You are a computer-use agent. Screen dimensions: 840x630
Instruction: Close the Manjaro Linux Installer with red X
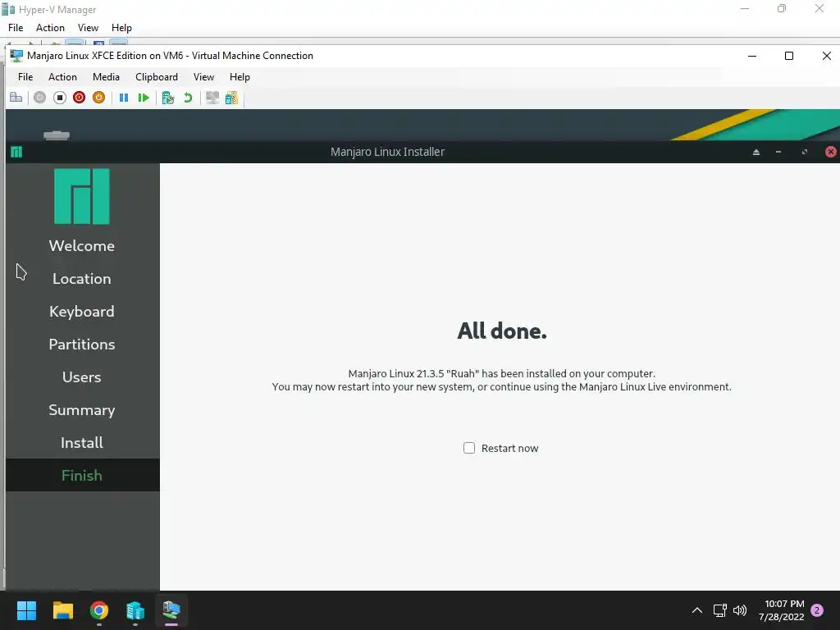click(x=831, y=152)
